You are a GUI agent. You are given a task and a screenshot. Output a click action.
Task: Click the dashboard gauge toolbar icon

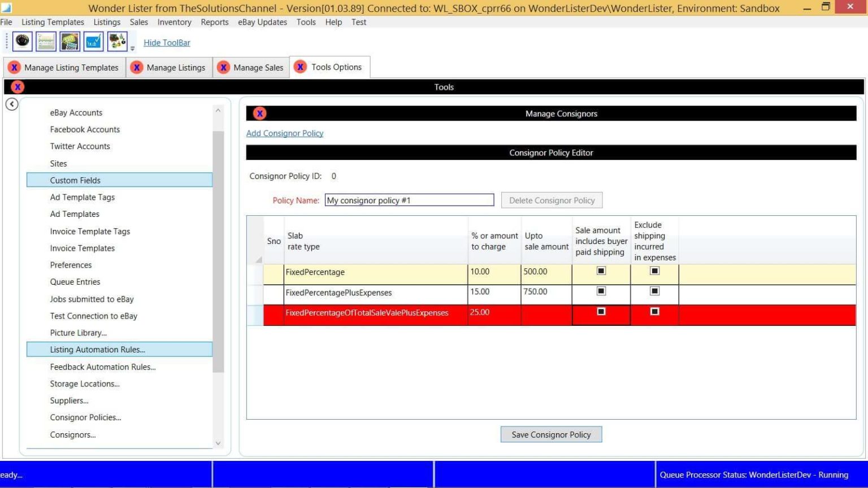point(23,42)
